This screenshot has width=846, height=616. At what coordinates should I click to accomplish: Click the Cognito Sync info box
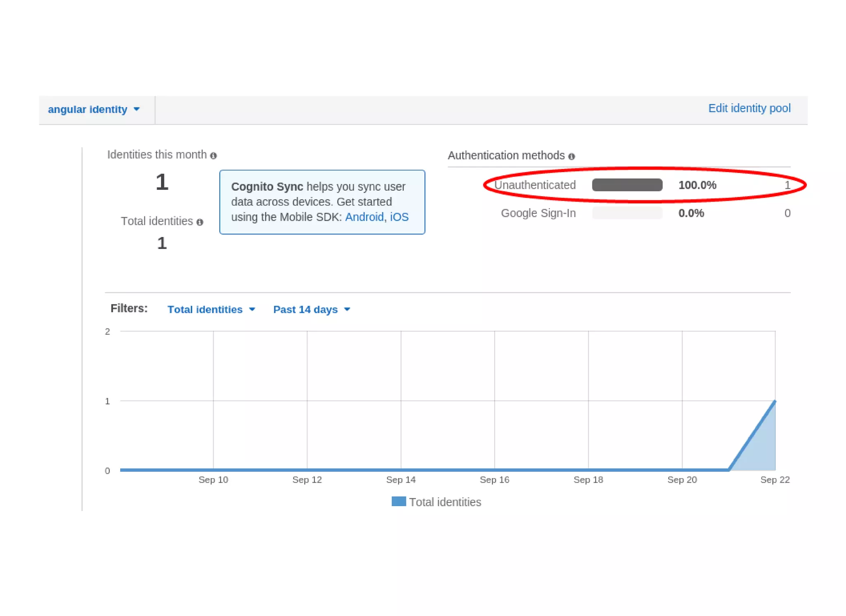(322, 202)
